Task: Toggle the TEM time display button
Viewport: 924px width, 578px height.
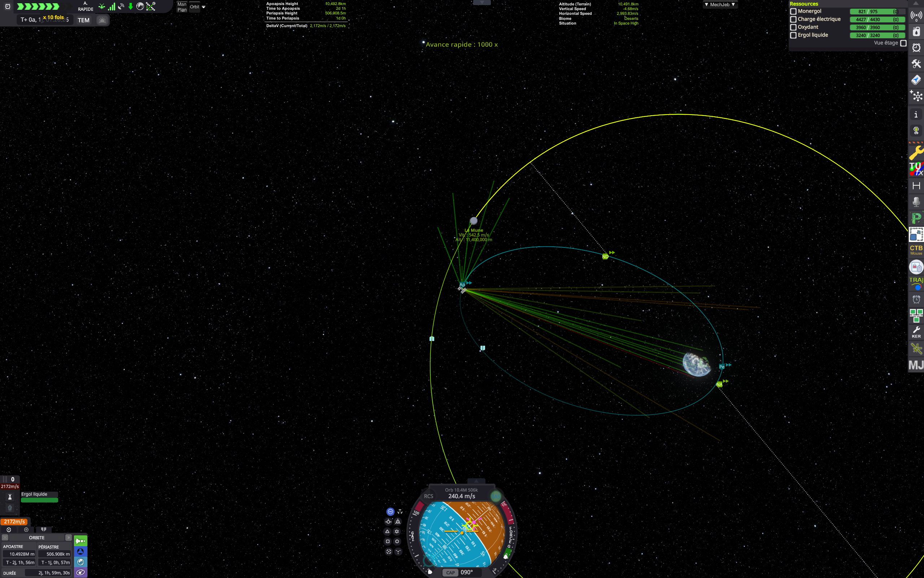Action: (84, 20)
